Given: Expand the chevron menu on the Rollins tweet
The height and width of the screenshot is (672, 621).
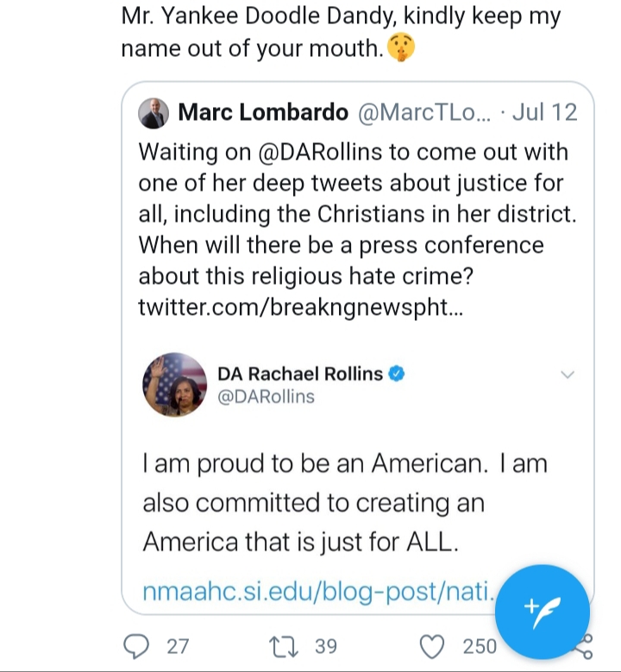Looking at the screenshot, I should point(567,374).
